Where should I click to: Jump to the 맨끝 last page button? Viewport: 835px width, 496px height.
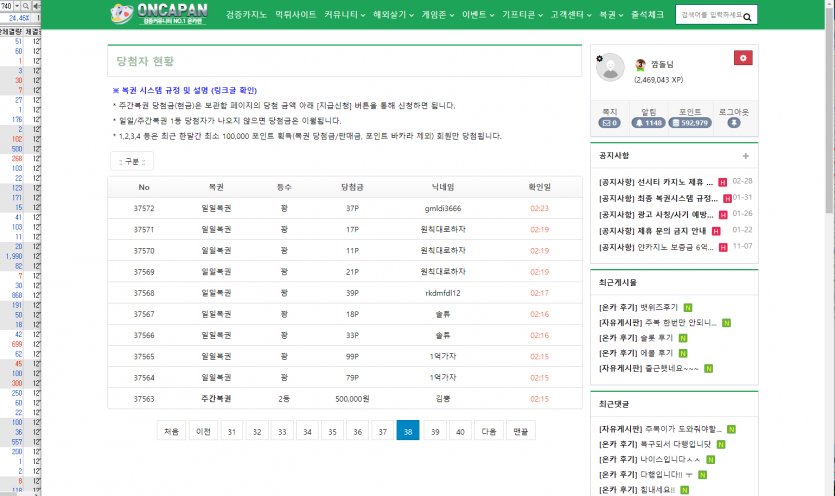click(x=521, y=430)
